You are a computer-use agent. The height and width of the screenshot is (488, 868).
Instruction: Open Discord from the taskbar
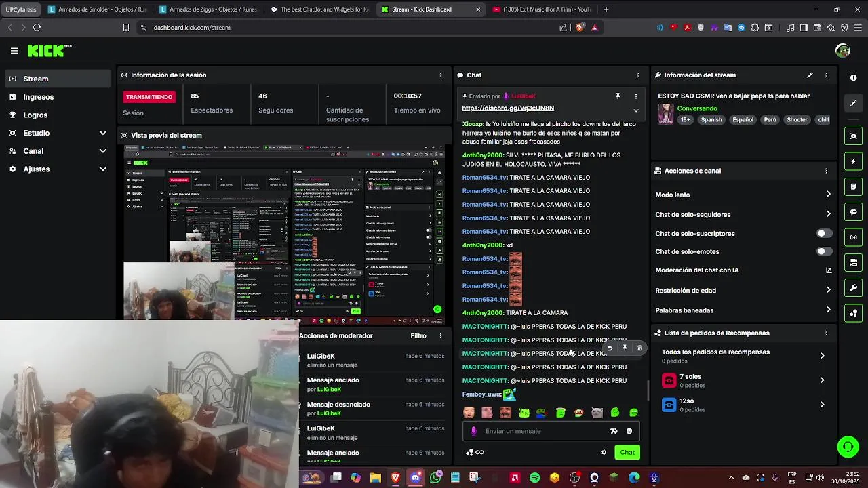[415, 478]
